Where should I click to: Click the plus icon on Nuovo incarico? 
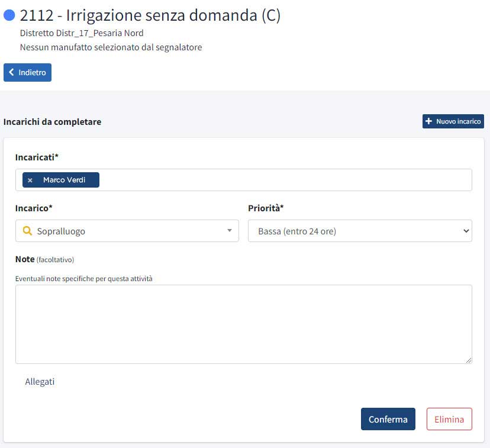[x=428, y=121]
